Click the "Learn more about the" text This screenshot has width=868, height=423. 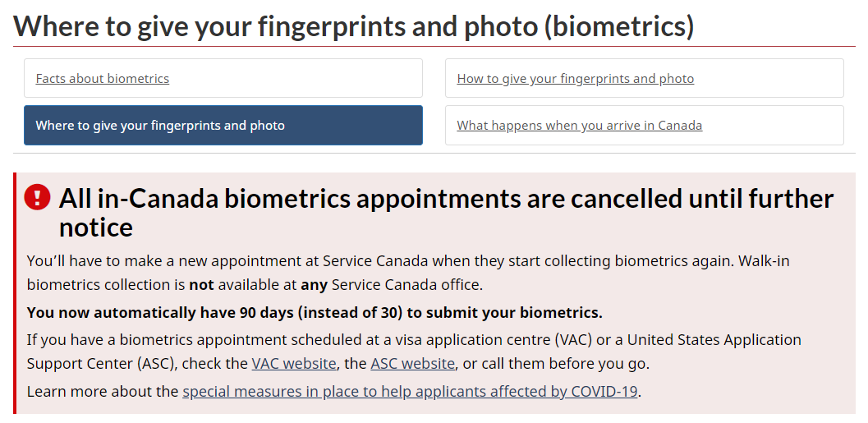click(103, 391)
